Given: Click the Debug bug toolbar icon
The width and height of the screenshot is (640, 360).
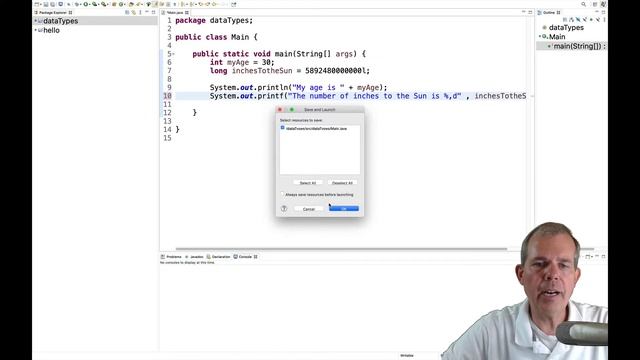Looking at the screenshot, I should tap(77, 4).
